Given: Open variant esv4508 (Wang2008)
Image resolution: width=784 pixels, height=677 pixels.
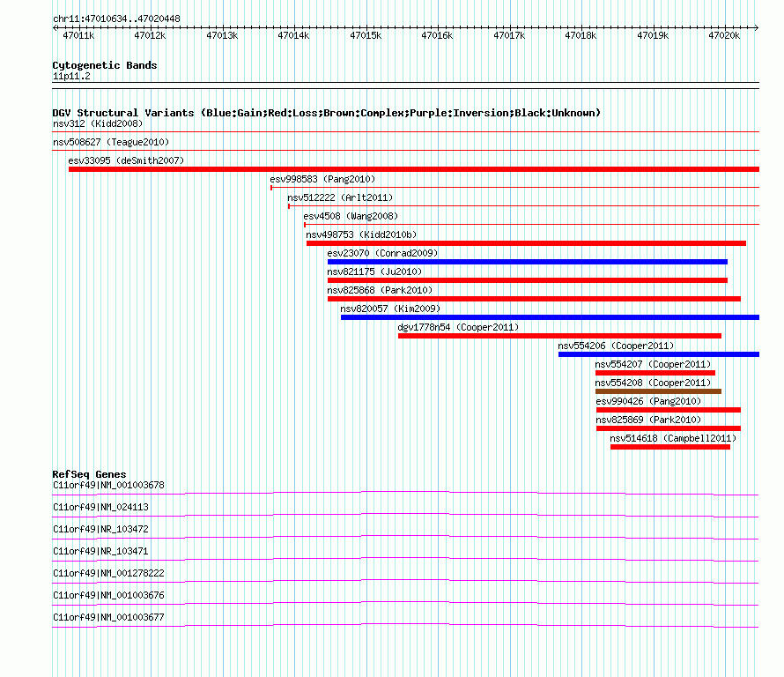Looking at the screenshot, I should (351, 216).
